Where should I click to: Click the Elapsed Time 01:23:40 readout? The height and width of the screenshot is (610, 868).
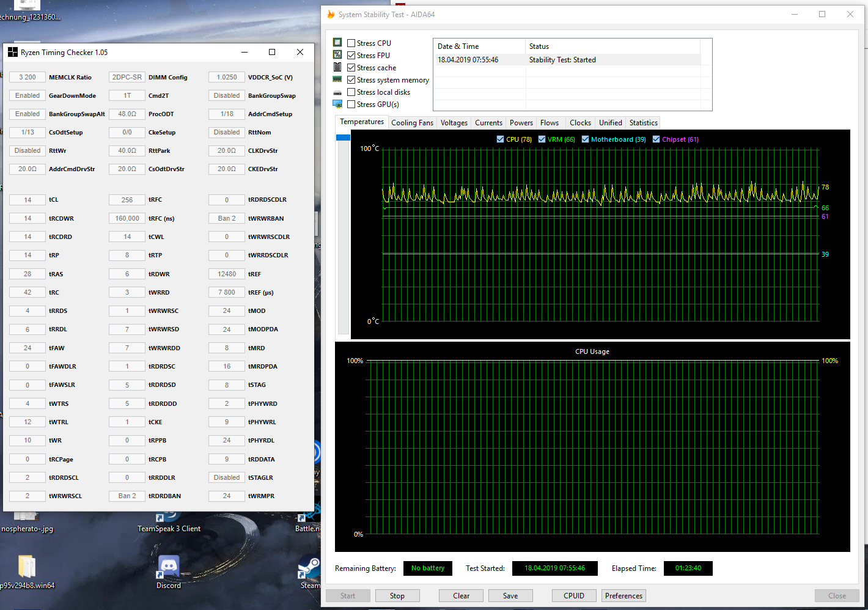click(688, 568)
